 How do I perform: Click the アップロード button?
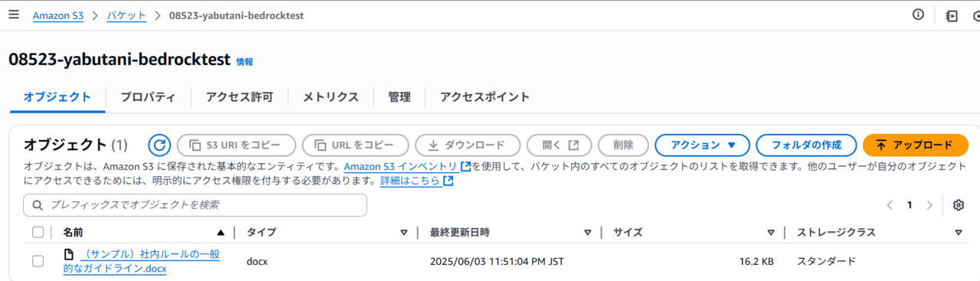(x=916, y=145)
